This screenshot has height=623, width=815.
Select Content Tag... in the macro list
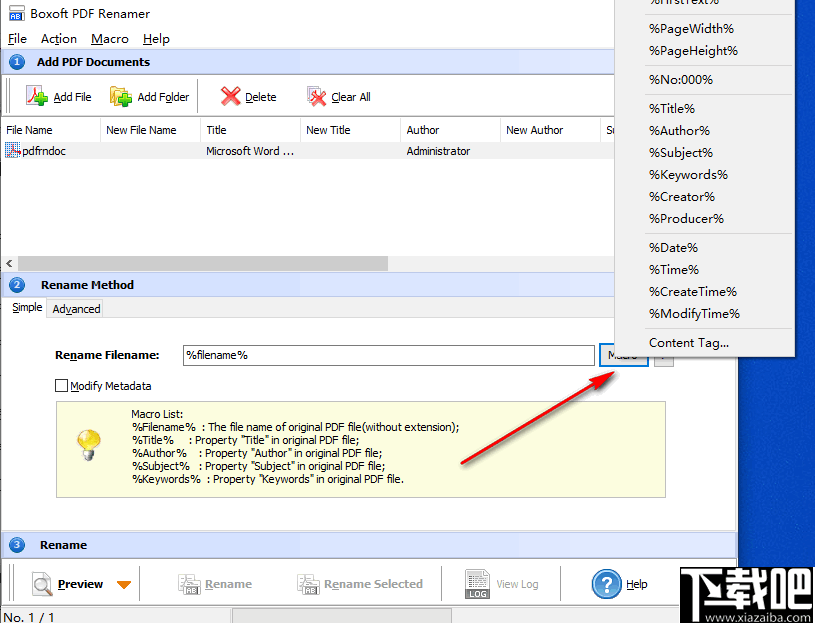click(689, 342)
